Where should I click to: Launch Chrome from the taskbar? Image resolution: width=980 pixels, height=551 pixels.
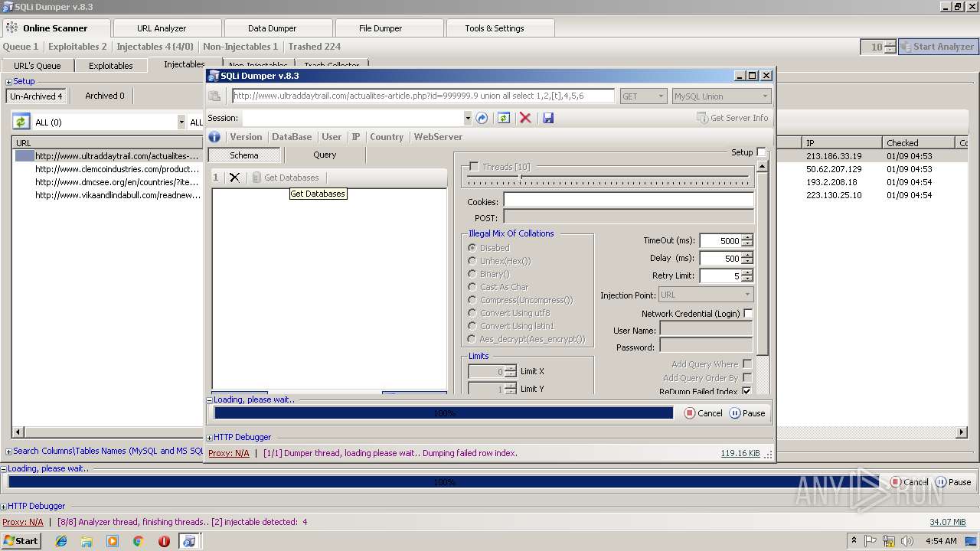click(138, 541)
